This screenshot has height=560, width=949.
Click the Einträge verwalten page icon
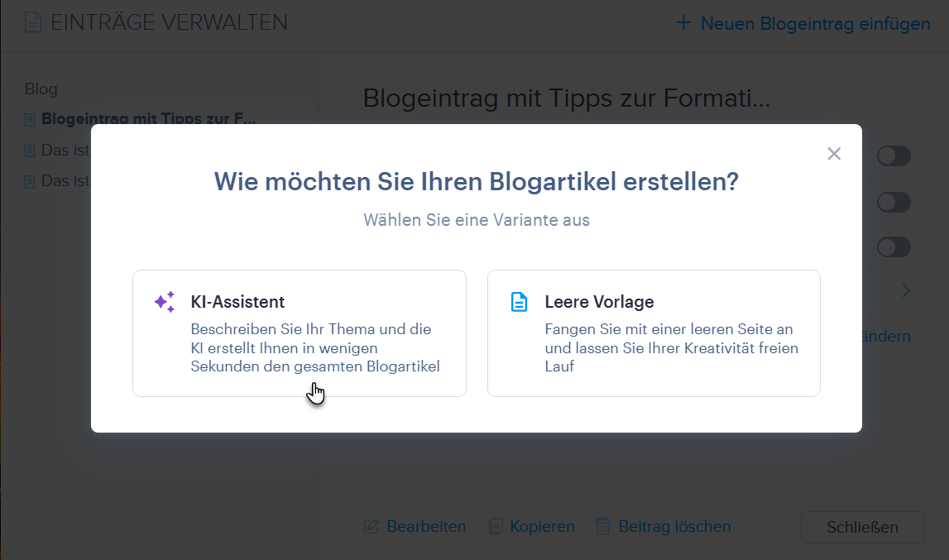[33, 22]
